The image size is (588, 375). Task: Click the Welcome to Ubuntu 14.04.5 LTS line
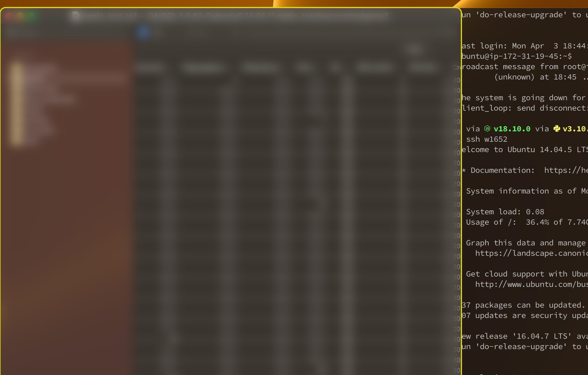coord(518,149)
